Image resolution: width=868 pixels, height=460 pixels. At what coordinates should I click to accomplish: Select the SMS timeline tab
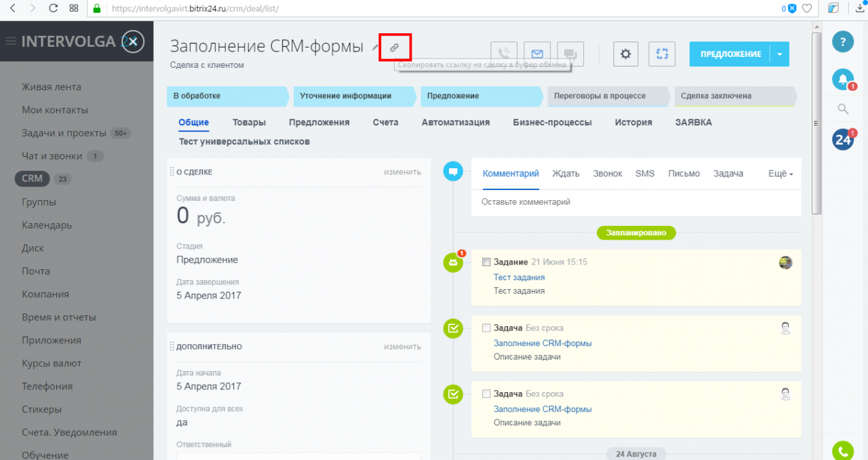[x=645, y=174]
